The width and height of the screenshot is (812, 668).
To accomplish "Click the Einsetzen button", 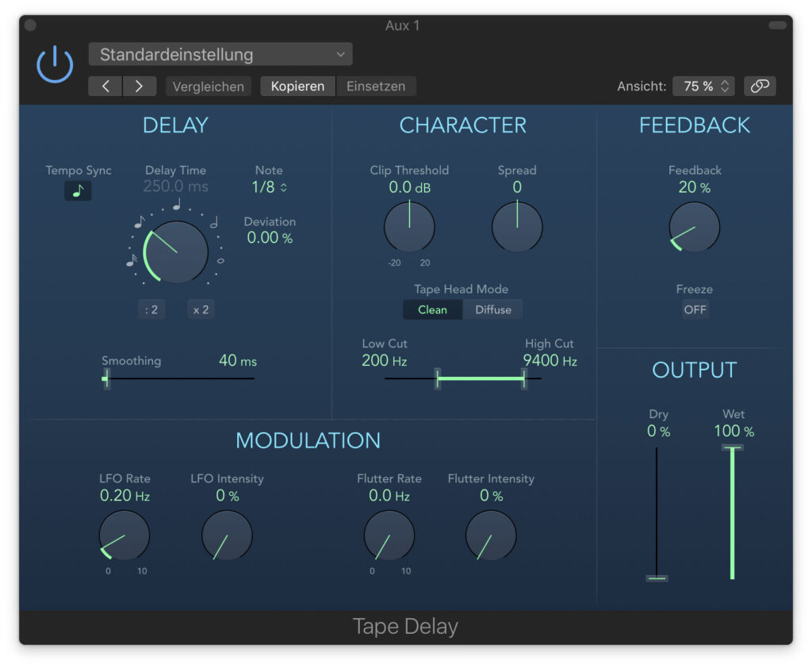I will click(376, 86).
